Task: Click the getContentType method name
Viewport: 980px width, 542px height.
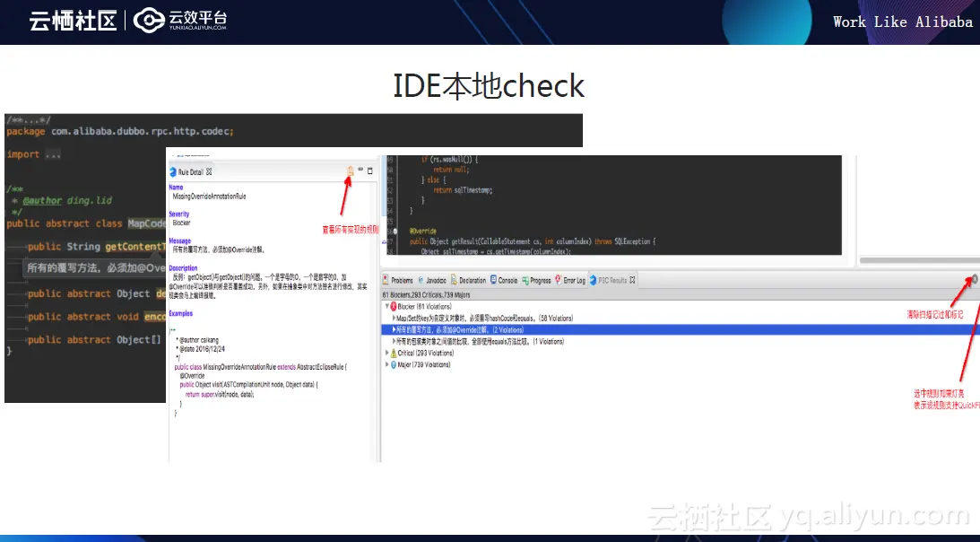Action: pyautogui.click(x=135, y=247)
